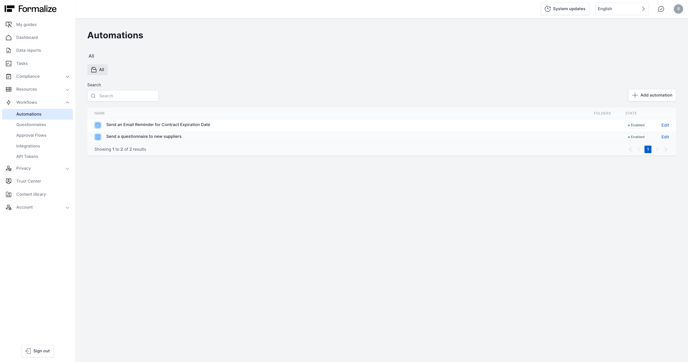The image size is (688, 362).
Task: Click the Sign out button
Action: point(37,351)
